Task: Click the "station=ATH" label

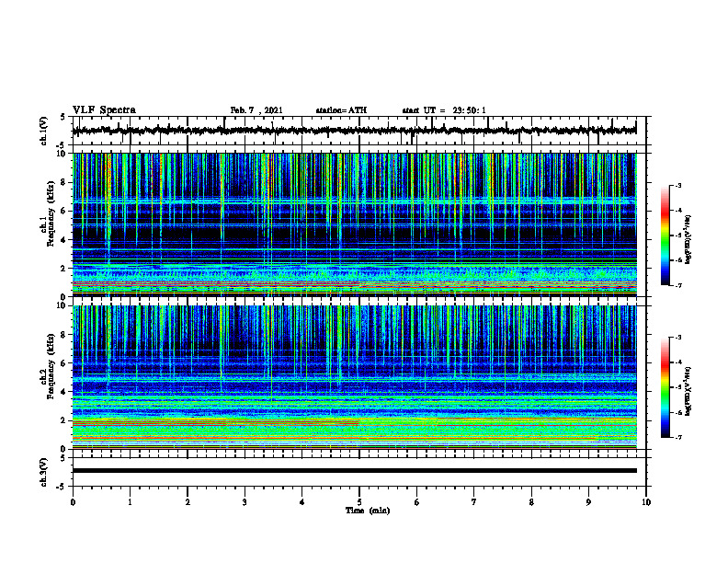Action: point(341,110)
